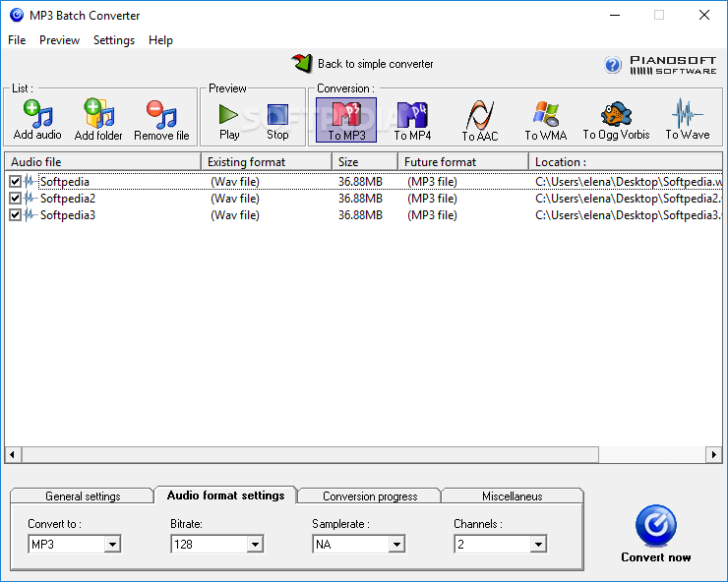This screenshot has width=728, height=582.
Task: Sort by Future format column header
Action: (463, 162)
